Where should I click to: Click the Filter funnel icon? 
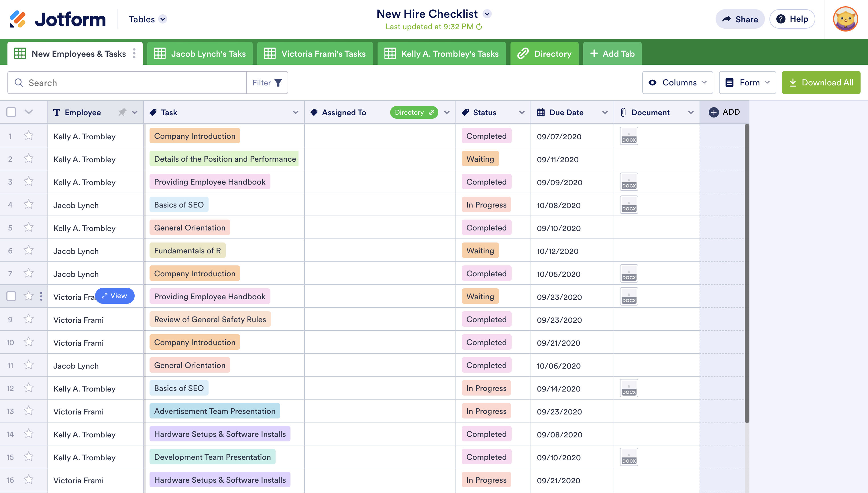coord(278,83)
